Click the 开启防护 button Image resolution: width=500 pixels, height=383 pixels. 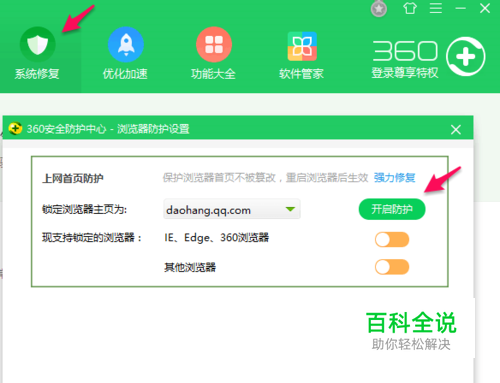(x=392, y=209)
